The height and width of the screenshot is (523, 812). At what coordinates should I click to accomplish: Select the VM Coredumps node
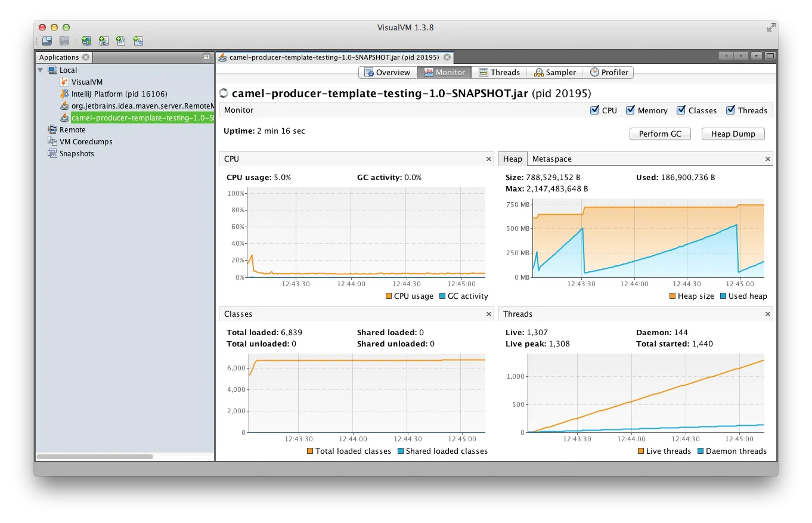(x=86, y=141)
